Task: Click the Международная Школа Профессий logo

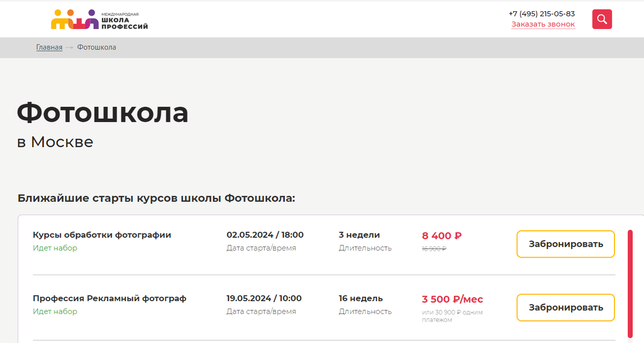Action: 99,19
